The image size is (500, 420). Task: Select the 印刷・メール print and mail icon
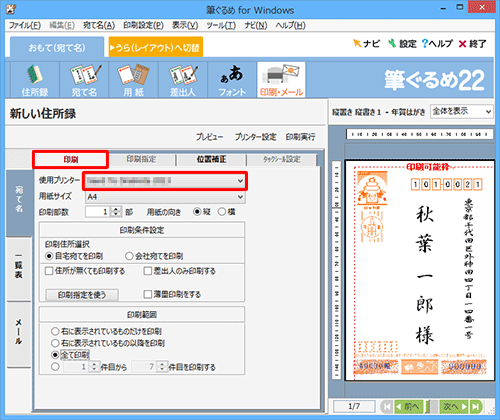[281, 80]
